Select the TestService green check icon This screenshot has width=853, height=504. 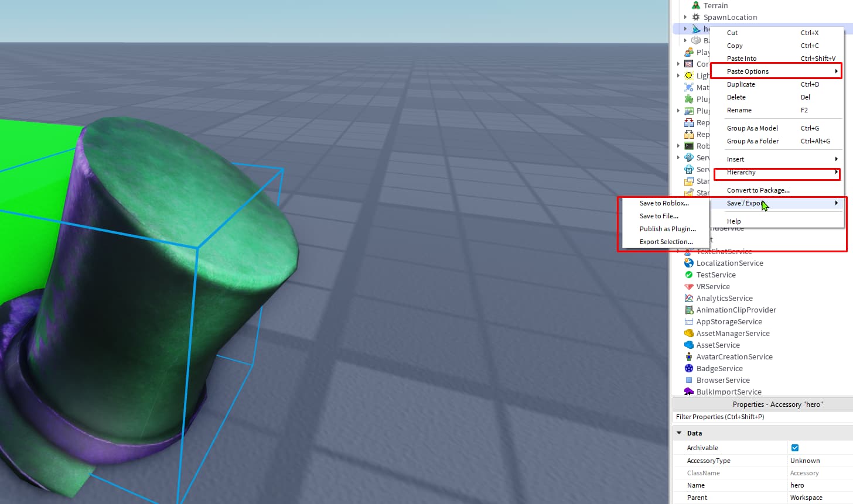click(x=689, y=275)
